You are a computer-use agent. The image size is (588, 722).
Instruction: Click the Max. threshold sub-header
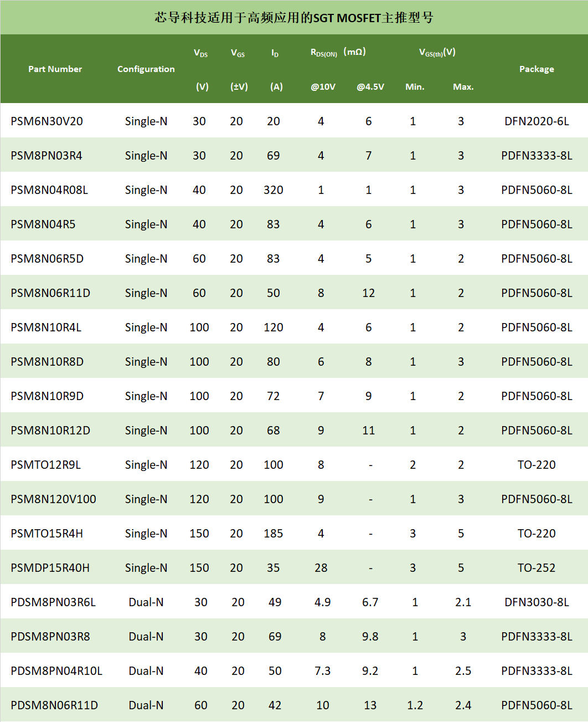coord(463,86)
